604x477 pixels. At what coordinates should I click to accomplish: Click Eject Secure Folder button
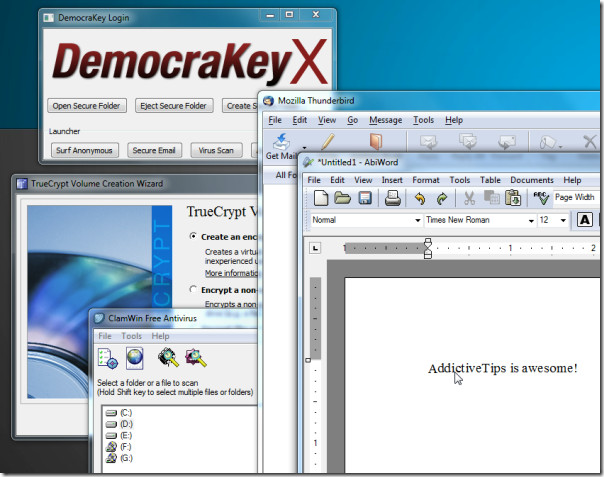(x=174, y=106)
